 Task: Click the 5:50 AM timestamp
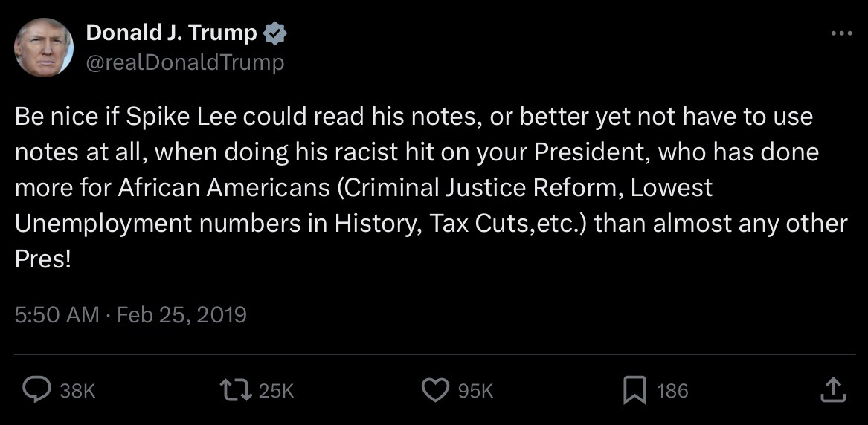point(57,314)
